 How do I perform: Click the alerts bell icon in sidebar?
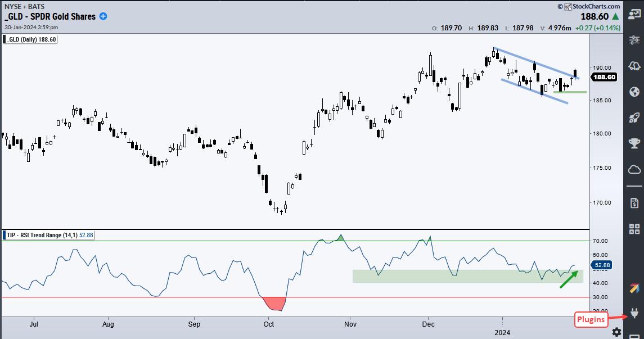coord(634,66)
